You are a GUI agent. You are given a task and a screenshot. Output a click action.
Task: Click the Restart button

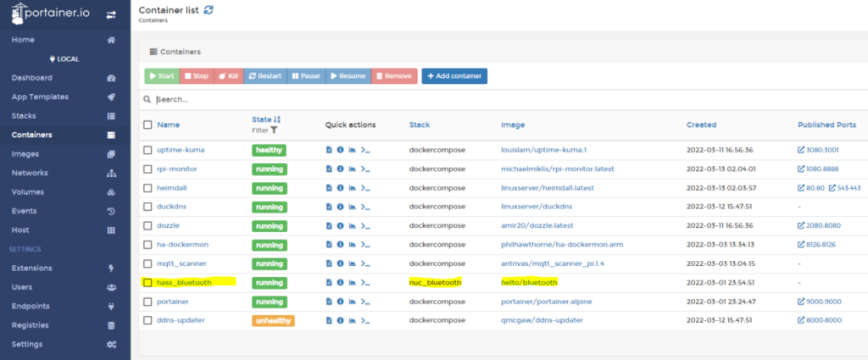point(265,76)
